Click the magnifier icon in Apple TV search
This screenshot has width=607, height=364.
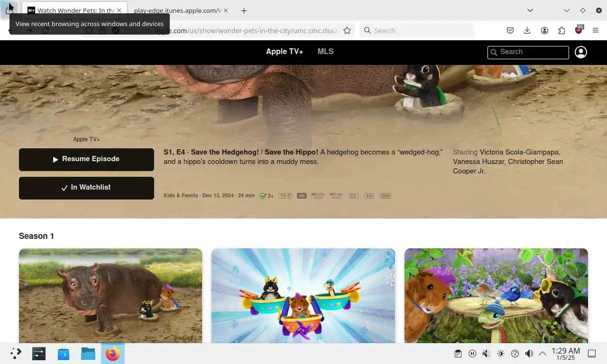click(x=494, y=52)
